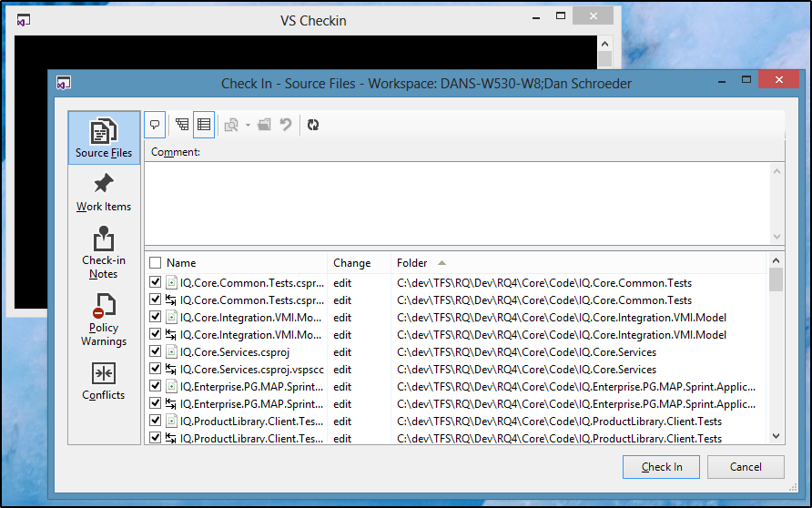Switch to folder tree view icon
The width and height of the screenshot is (812, 508).
coord(182,125)
